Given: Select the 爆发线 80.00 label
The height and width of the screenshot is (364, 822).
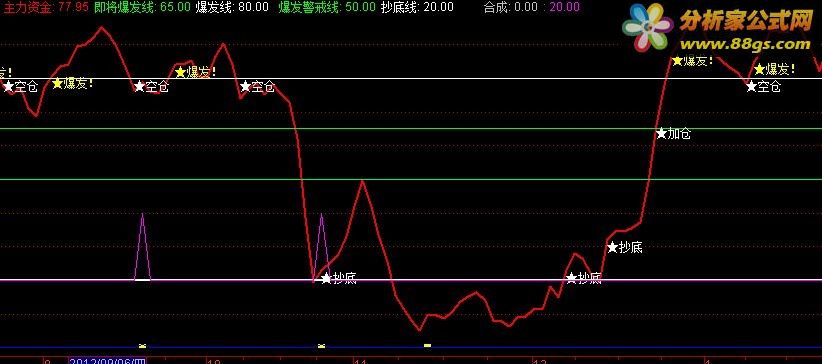Looking at the screenshot, I should (232, 7).
